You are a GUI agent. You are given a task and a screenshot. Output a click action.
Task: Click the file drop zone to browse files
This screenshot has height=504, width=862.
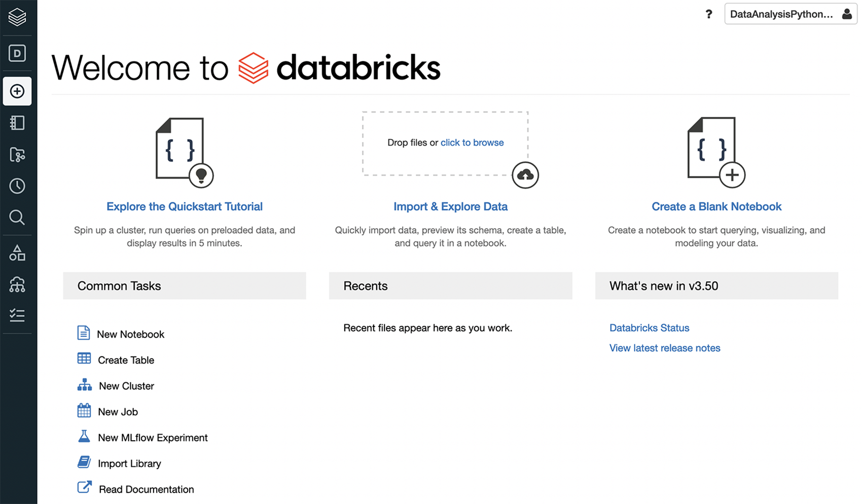[x=472, y=142]
